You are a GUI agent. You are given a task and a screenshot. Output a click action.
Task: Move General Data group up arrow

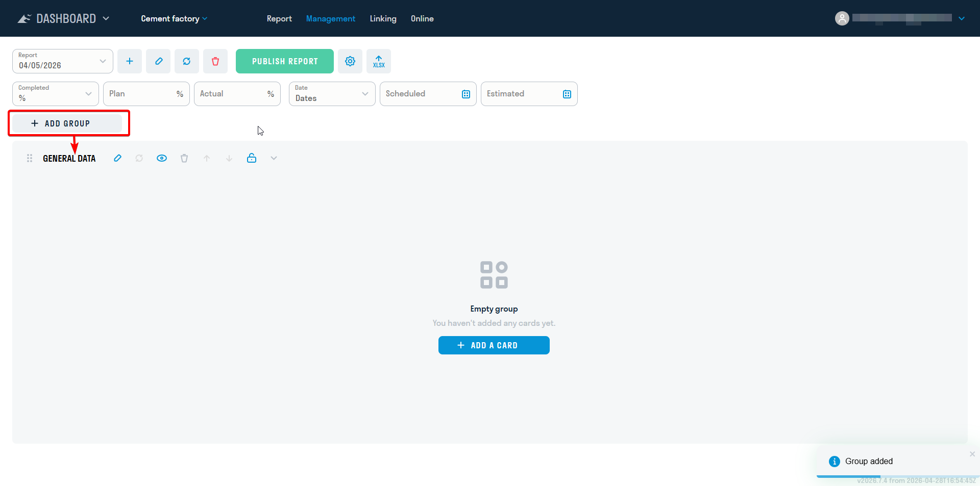point(207,158)
